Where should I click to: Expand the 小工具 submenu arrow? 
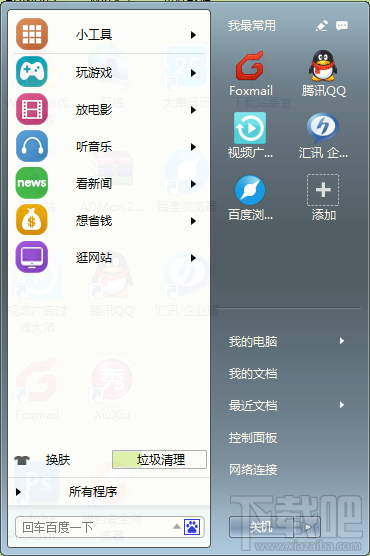coord(193,35)
